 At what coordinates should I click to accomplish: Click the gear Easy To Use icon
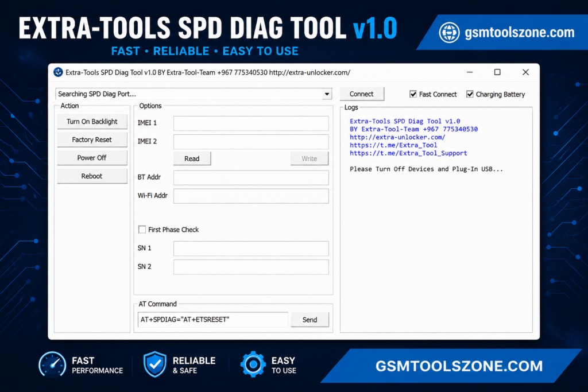pyautogui.click(x=253, y=364)
